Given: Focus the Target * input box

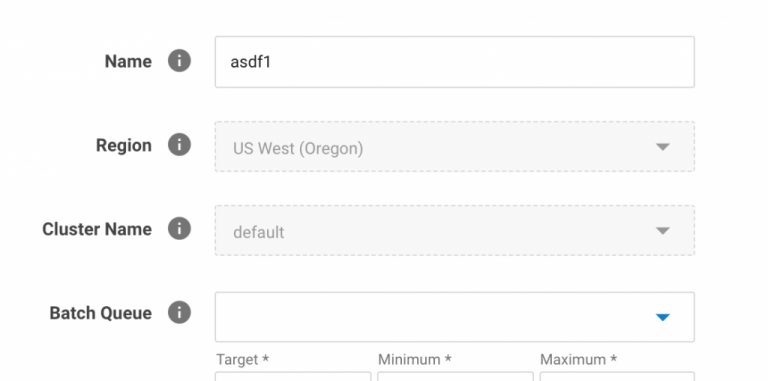Looking at the screenshot, I should tap(293, 376).
